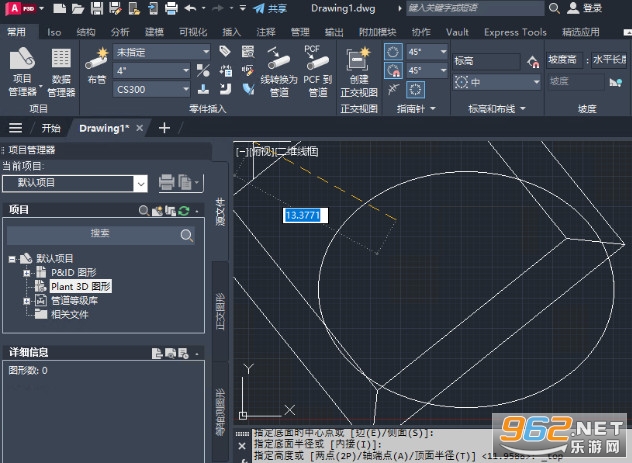The width and height of the screenshot is (632, 463).
Task: Click the PCF 到管道 tool
Action: [x=318, y=71]
